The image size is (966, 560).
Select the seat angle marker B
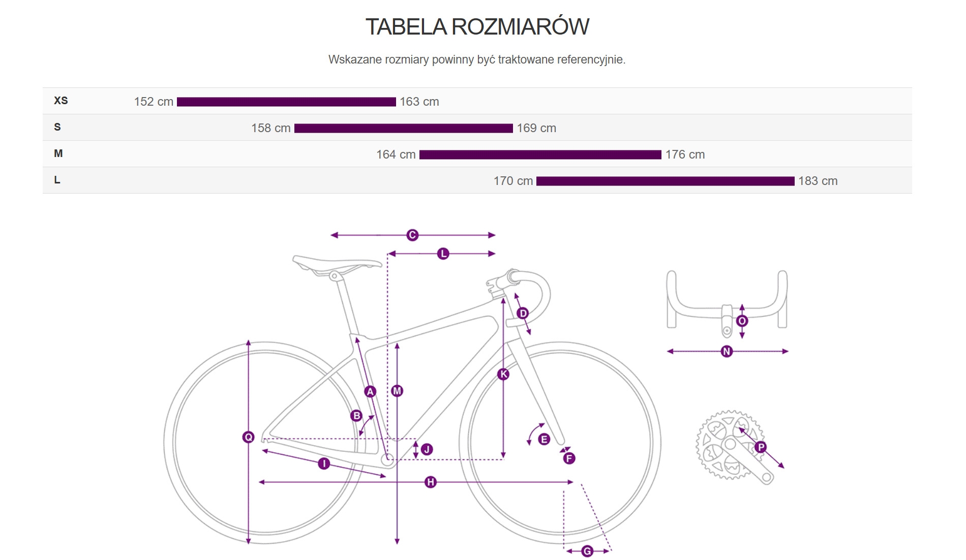click(x=356, y=416)
